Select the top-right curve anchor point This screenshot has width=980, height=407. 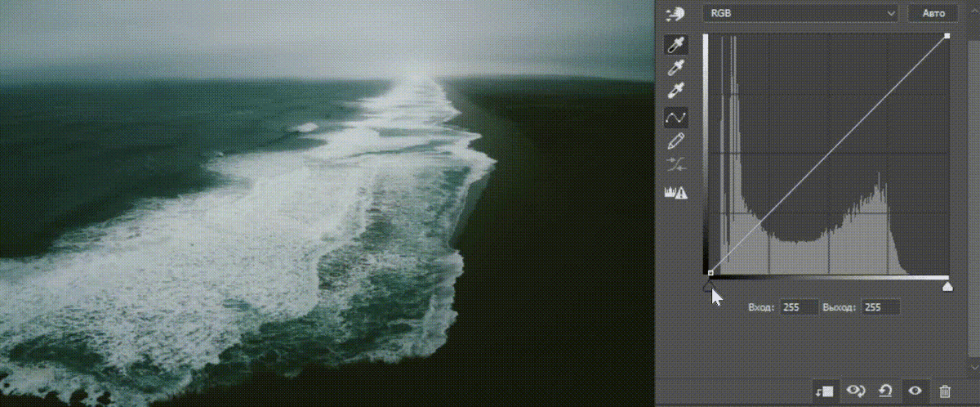pos(947,36)
